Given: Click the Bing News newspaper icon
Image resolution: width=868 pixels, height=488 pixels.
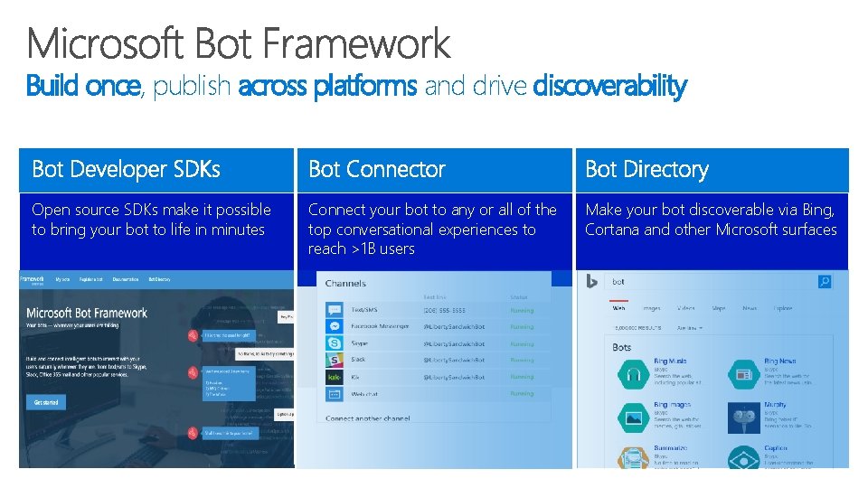Looking at the screenshot, I should point(743,374).
